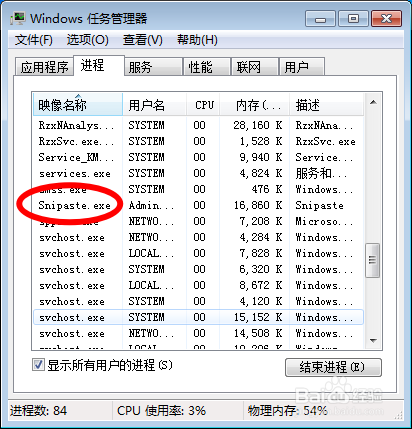The height and width of the screenshot is (429, 412).
Task: Select the Service_KM... process row
Action: [198, 157]
